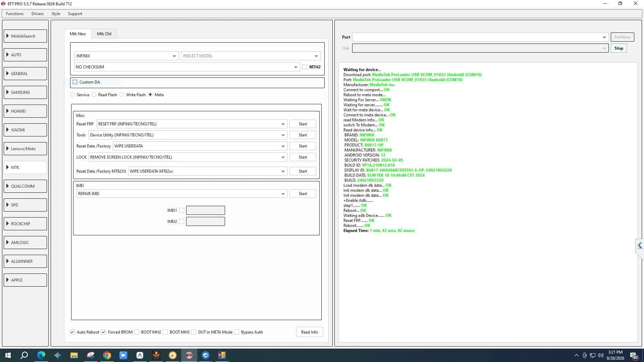Open the Functions menu
Screen dimensions: 644x362
15,14
